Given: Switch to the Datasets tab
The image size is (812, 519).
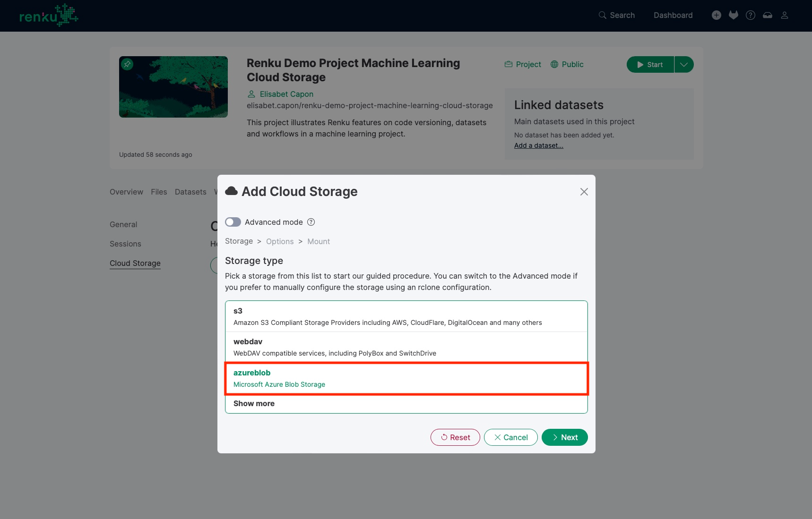Looking at the screenshot, I should tap(190, 192).
